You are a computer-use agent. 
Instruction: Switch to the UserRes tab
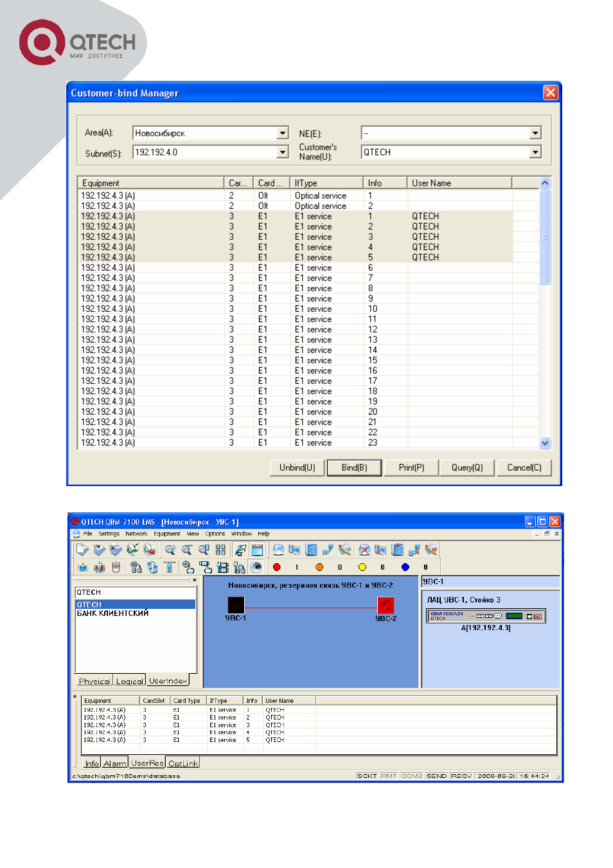pos(148,763)
